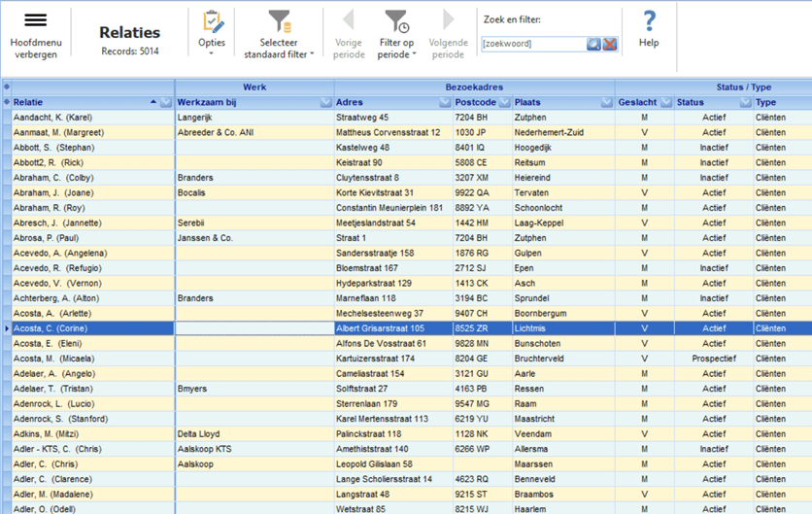The height and width of the screenshot is (514, 812).
Task: Open Filter op periode funnel
Action: pyautogui.click(x=396, y=21)
